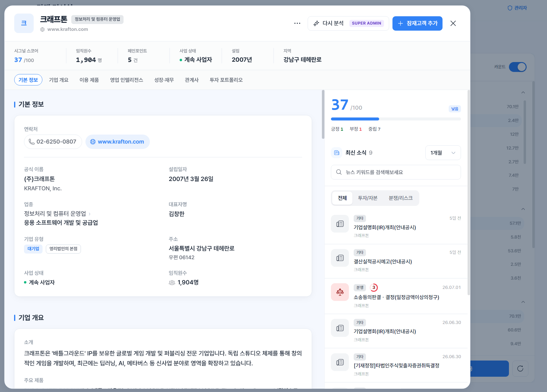Open header www.krafton.com link
Image resolution: width=547 pixels, height=392 pixels.
(x=68, y=29)
